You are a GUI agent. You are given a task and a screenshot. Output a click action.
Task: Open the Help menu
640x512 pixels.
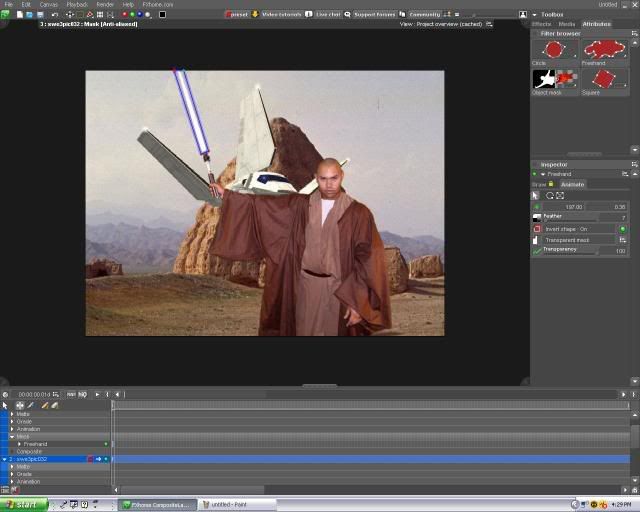(128, 4)
